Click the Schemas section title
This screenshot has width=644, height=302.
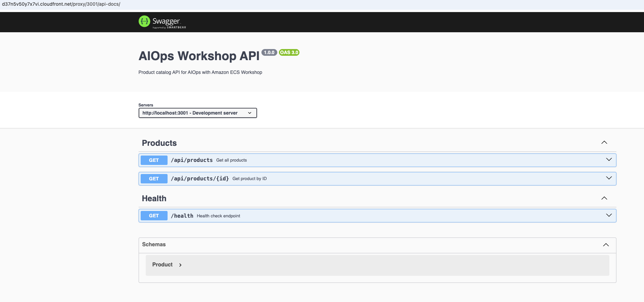154,245
